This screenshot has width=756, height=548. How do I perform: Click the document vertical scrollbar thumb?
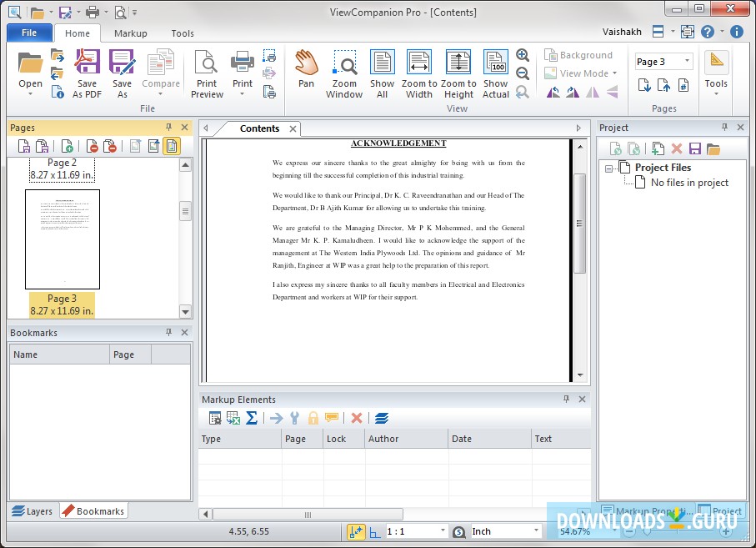(x=580, y=224)
